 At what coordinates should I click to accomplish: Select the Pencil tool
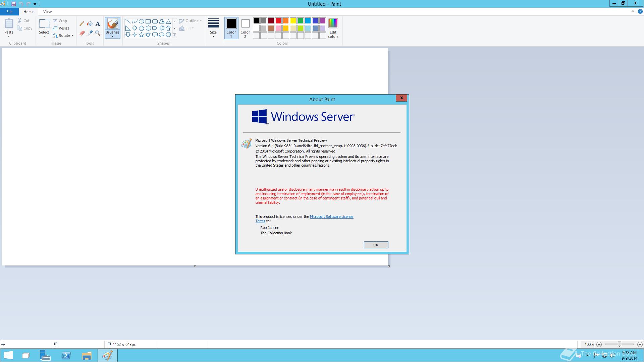(x=82, y=24)
